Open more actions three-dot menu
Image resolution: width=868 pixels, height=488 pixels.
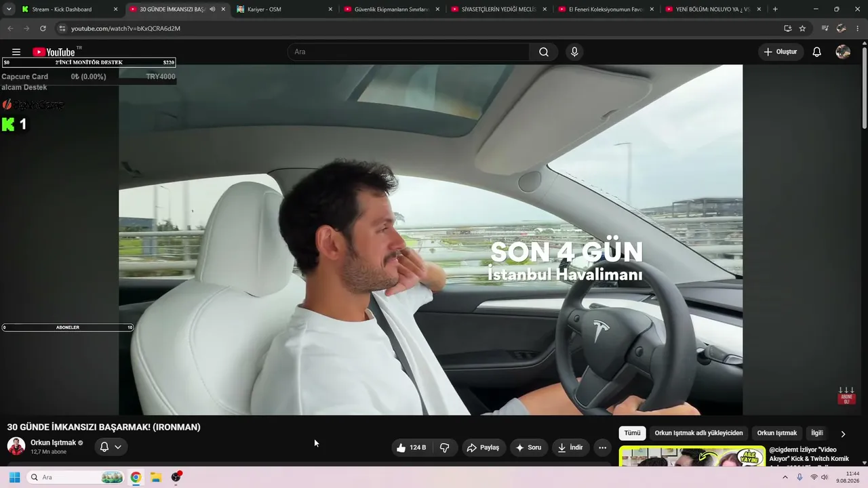click(602, 447)
